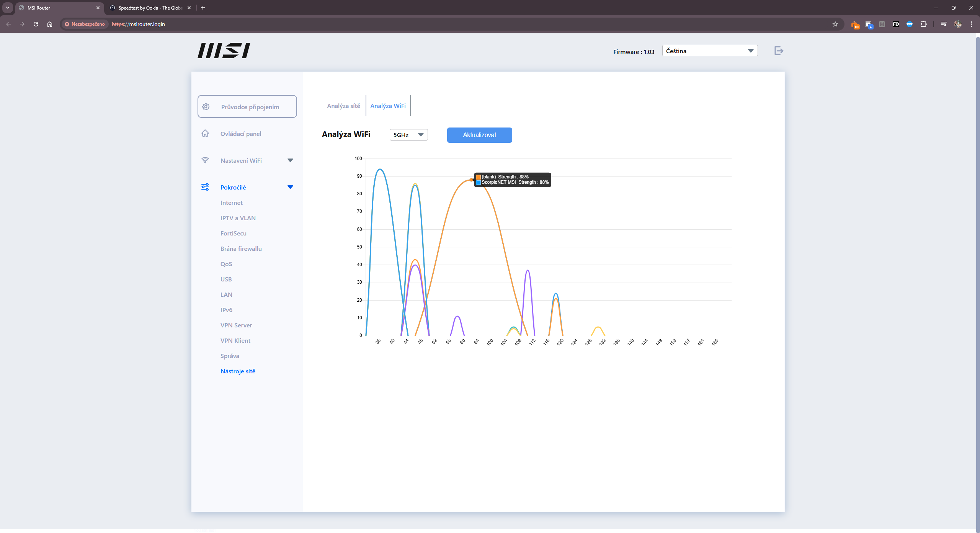Switch to Analýza sítě tab
This screenshot has height=533, width=980.
[x=343, y=106]
